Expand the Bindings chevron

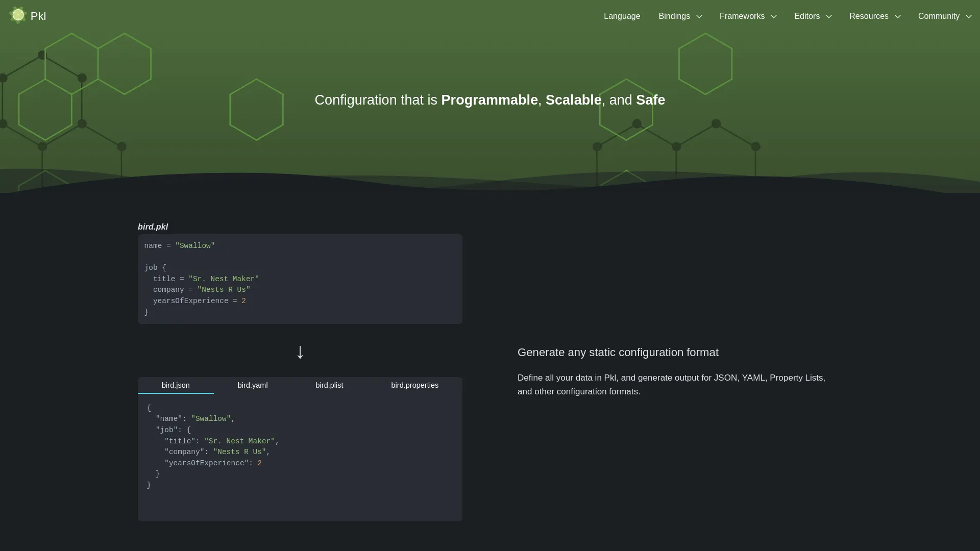[699, 17]
